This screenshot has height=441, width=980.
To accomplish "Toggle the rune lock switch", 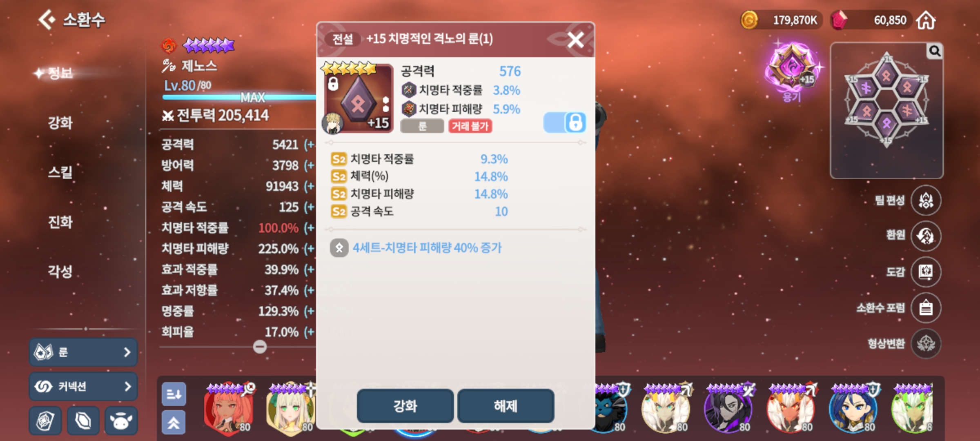I will (565, 122).
